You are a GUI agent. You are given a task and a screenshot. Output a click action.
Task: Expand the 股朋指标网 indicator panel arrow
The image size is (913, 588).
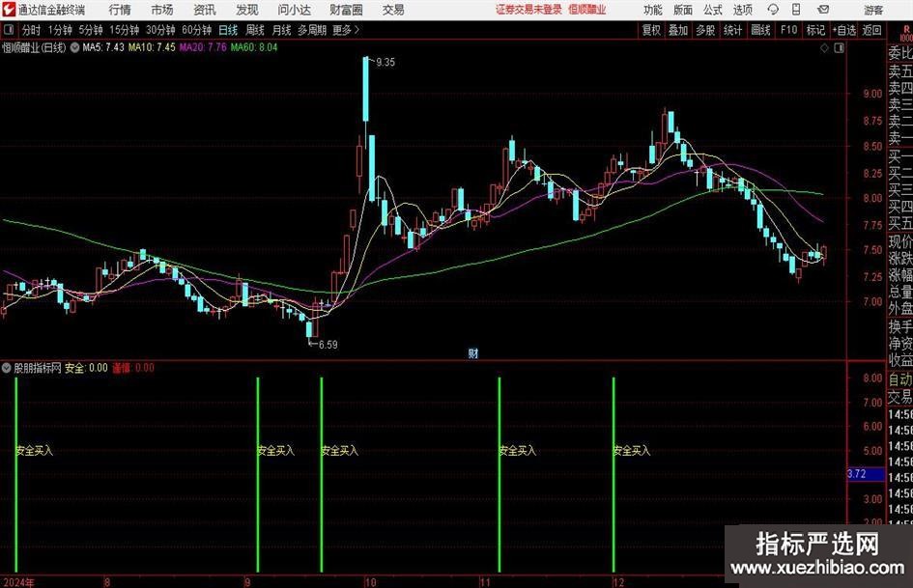tap(7, 368)
